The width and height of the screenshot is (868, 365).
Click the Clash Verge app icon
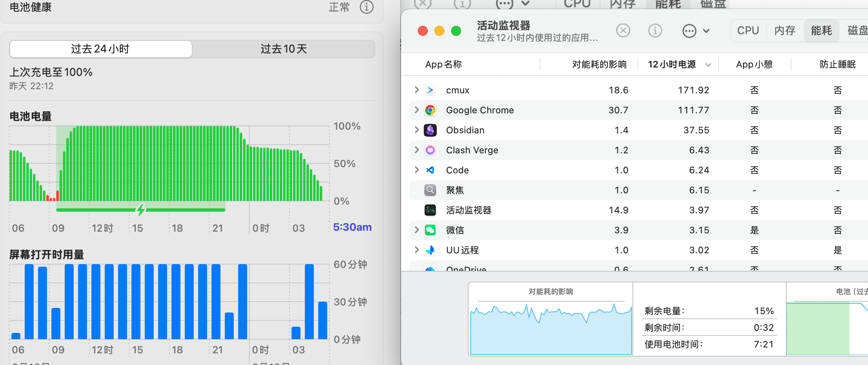tap(430, 150)
